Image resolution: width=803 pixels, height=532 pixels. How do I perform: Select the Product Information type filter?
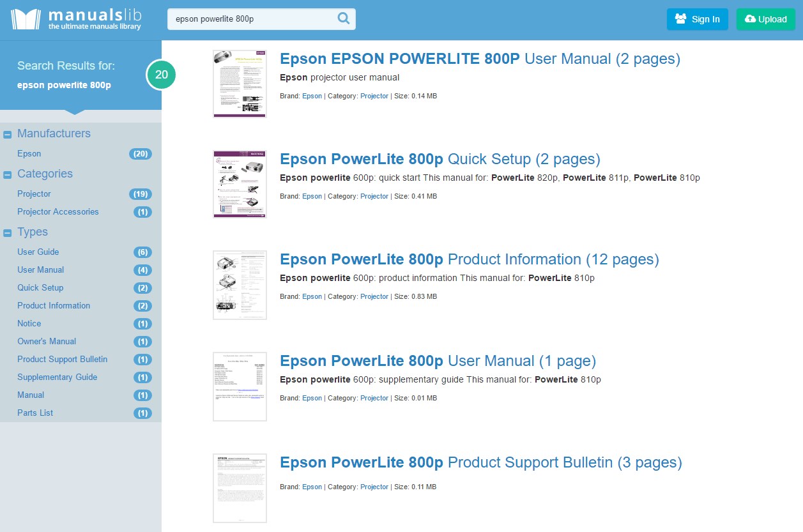tap(54, 306)
